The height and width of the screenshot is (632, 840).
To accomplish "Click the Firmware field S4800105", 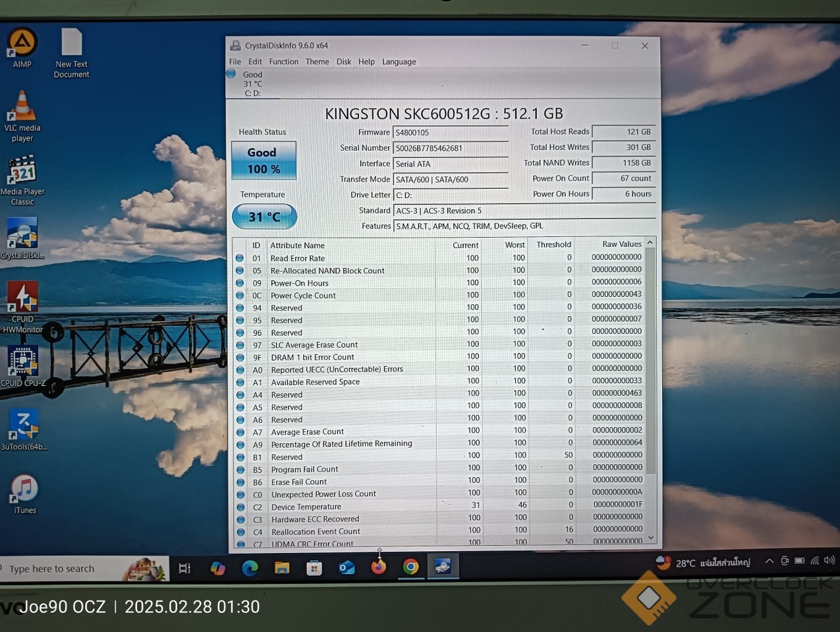I will tap(451, 132).
